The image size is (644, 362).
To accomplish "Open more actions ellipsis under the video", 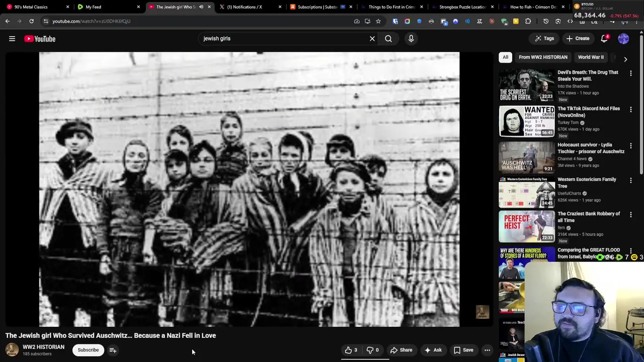I will pyautogui.click(x=487, y=350).
